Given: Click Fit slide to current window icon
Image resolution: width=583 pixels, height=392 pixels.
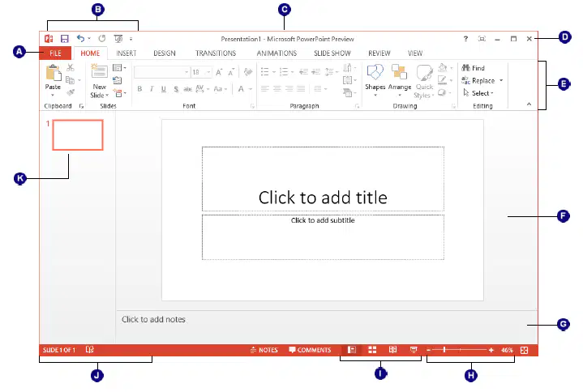Looking at the screenshot, I should (525, 350).
